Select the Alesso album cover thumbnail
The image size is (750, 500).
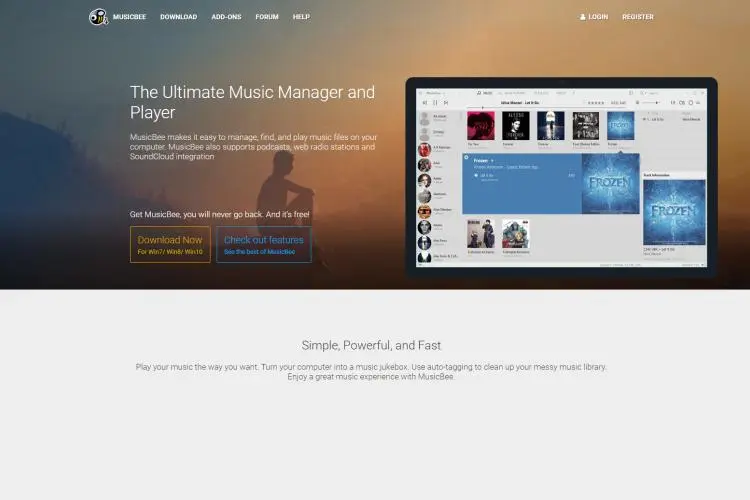click(516, 126)
